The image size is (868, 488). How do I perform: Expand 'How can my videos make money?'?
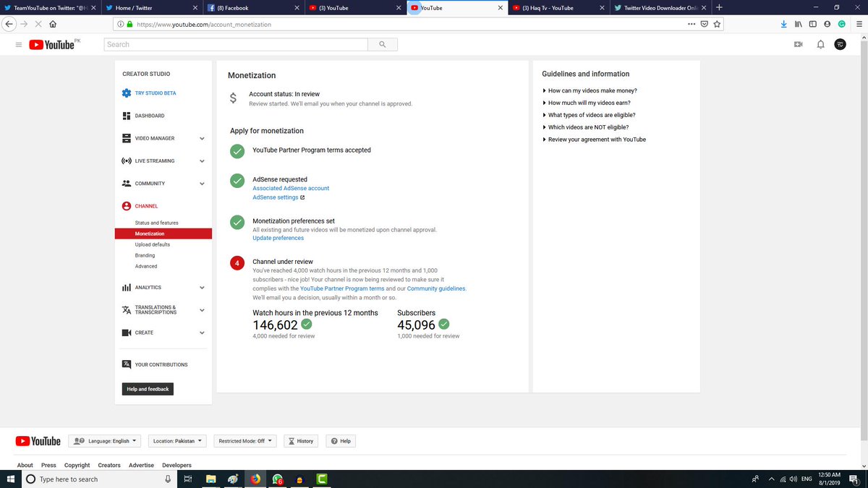(x=590, y=90)
